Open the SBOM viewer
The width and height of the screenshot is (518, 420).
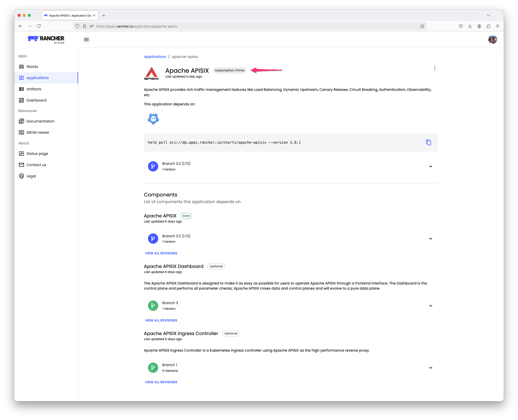(38, 132)
